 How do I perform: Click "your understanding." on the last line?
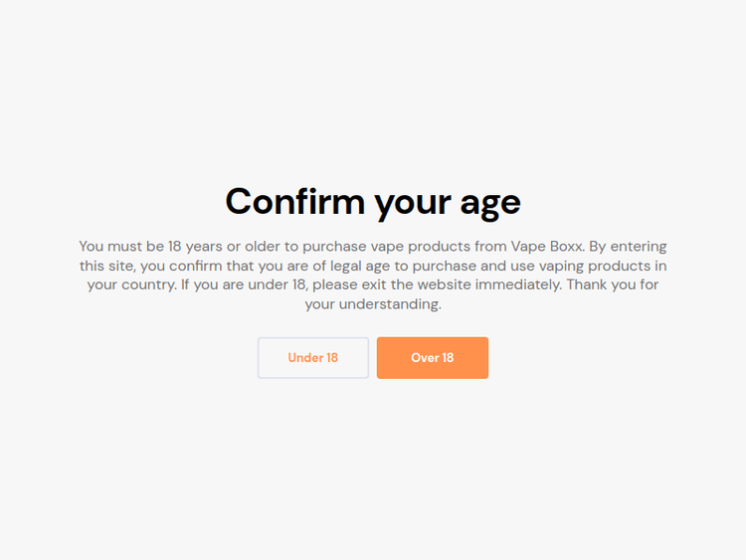click(x=373, y=304)
